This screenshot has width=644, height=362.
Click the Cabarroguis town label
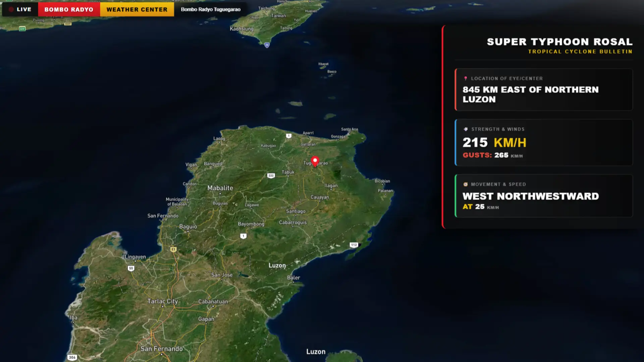[293, 222]
